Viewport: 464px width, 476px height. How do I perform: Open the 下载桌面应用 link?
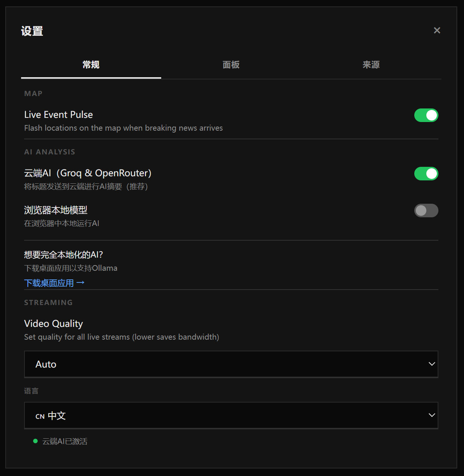[50, 282]
